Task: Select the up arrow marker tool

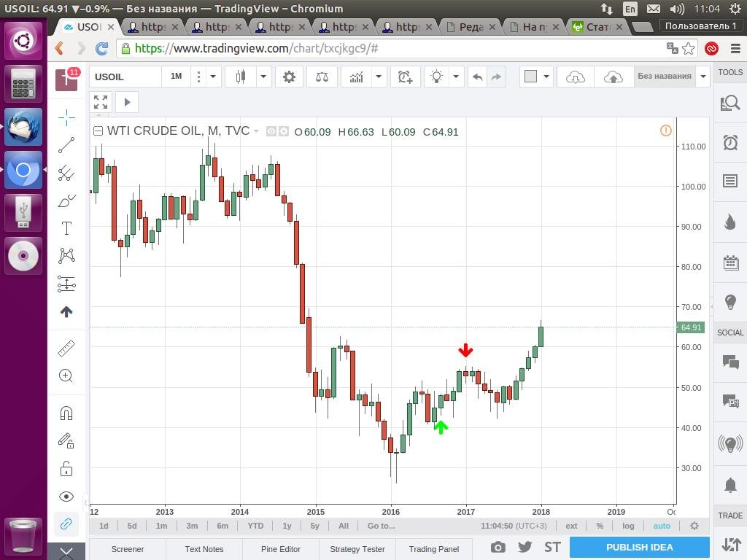Action: pos(66,312)
